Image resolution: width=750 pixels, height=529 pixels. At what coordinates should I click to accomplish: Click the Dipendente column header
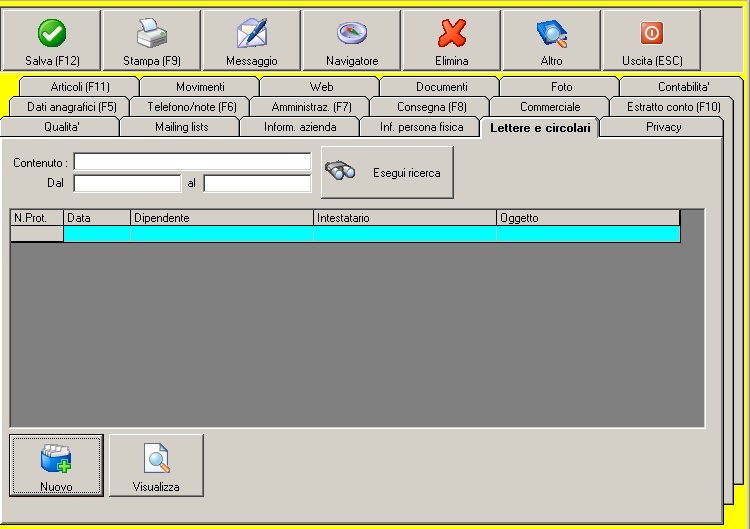[222, 218]
